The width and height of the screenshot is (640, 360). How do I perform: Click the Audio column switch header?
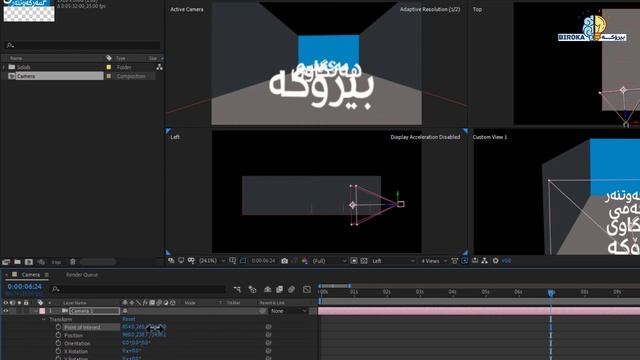(x=12, y=303)
